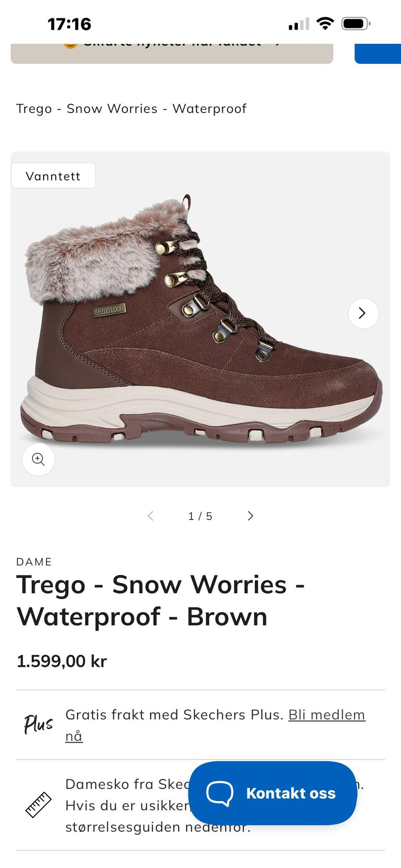Tap the Wi-Fi status icon
The height and width of the screenshot is (868, 401).
pos(325,23)
